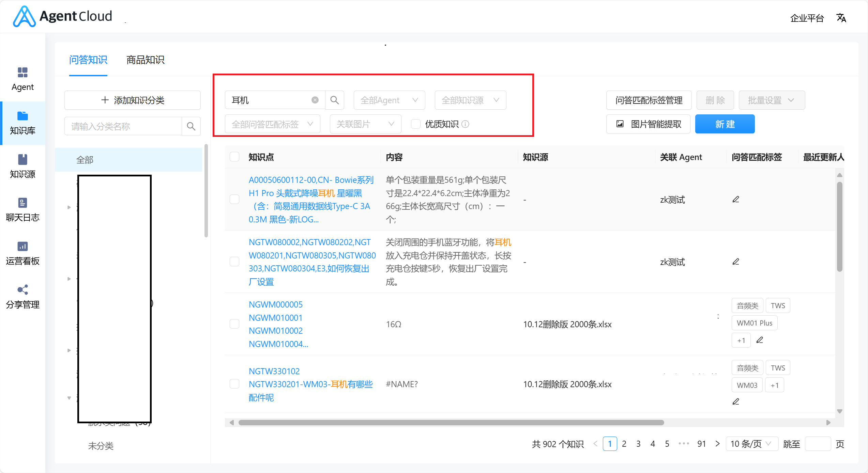The width and height of the screenshot is (868, 473).
Task: Open the 分享管理 sidebar section
Action: (22, 297)
